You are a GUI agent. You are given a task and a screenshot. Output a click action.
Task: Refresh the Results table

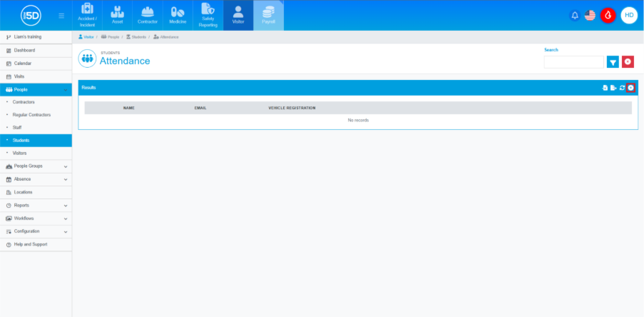(x=622, y=88)
